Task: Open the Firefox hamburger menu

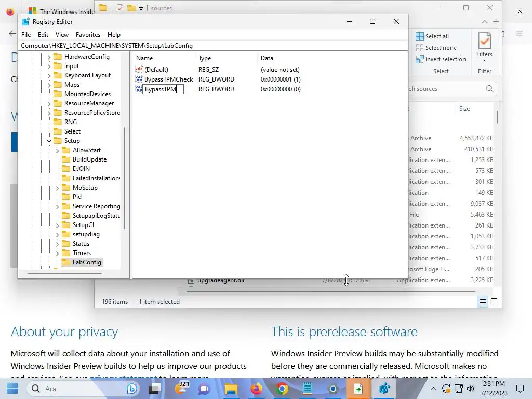Action: pyautogui.click(x=519, y=33)
